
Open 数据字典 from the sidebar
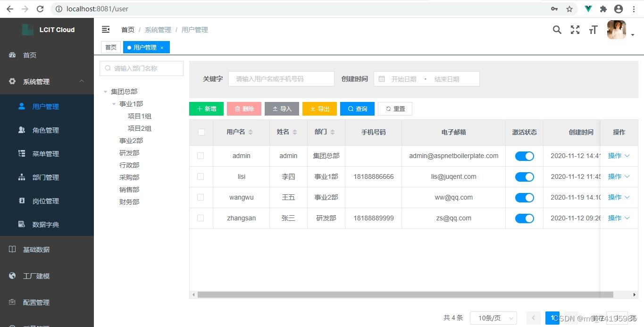[43, 224]
